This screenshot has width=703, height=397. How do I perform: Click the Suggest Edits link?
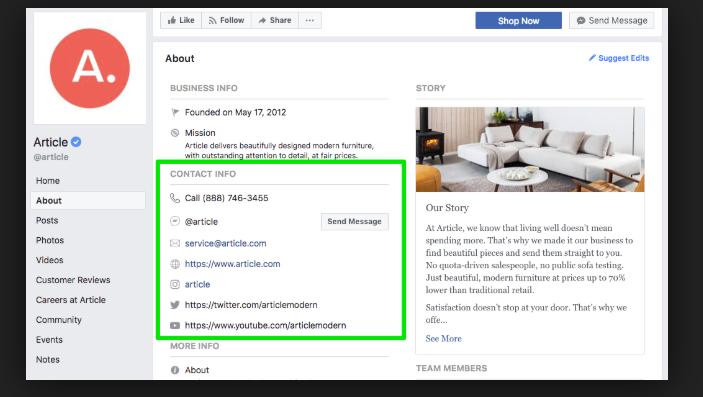[x=619, y=58]
